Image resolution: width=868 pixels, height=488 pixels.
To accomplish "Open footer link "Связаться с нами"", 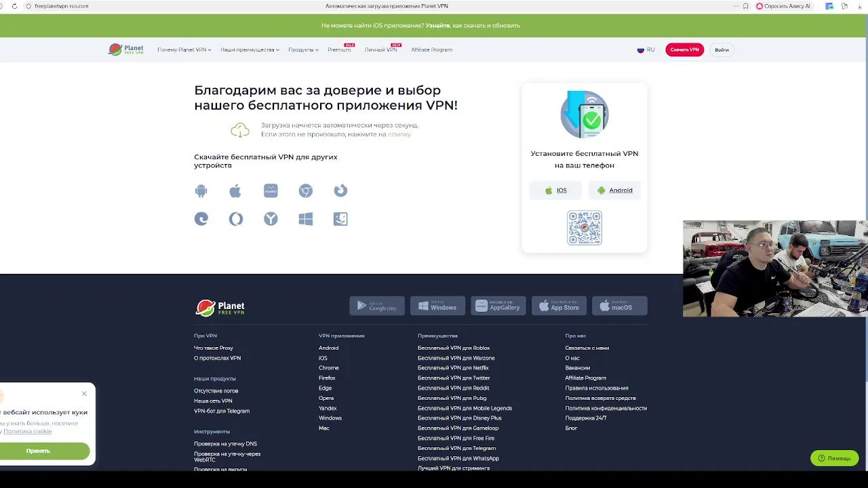I will [x=587, y=348].
